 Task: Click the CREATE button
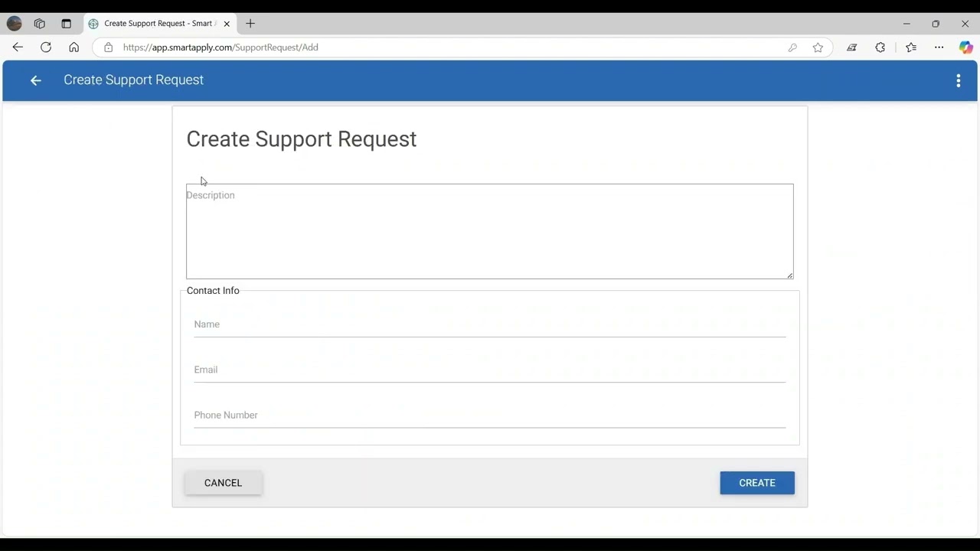(x=757, y=483)
